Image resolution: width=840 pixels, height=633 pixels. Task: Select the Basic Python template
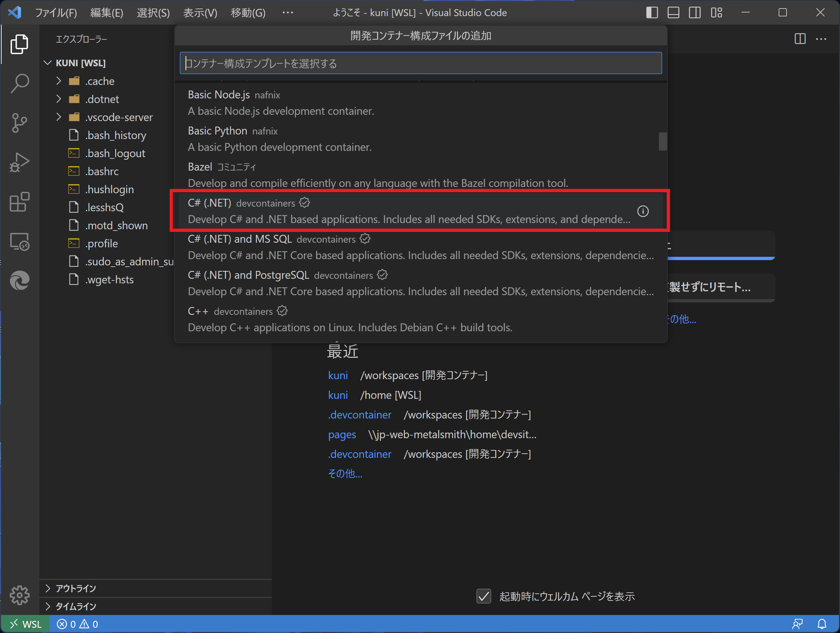point(420,139)
